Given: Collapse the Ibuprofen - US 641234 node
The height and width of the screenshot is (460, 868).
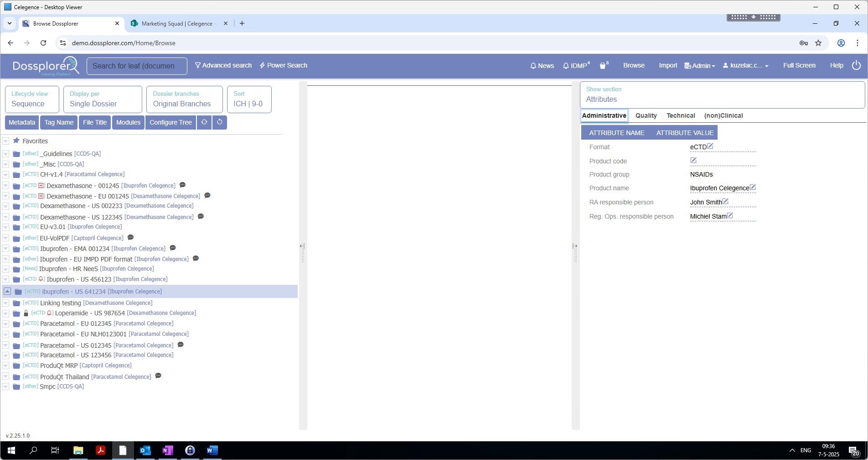Looking at the screenshot, I should point(7,291).
